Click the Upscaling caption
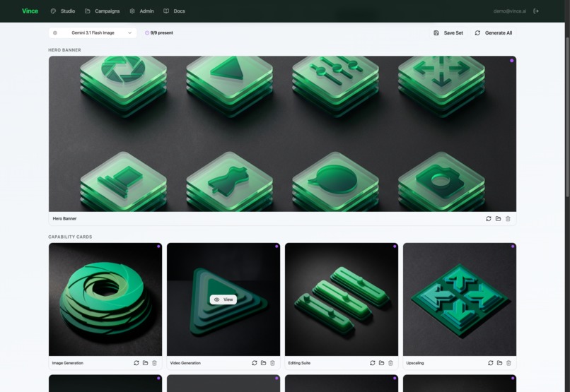This screenshot has height=392, width=570. pyautogui.click(x=415, y=363)
